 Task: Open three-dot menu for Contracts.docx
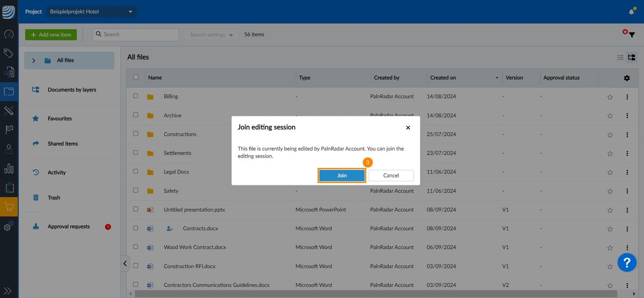coord(627,229)
